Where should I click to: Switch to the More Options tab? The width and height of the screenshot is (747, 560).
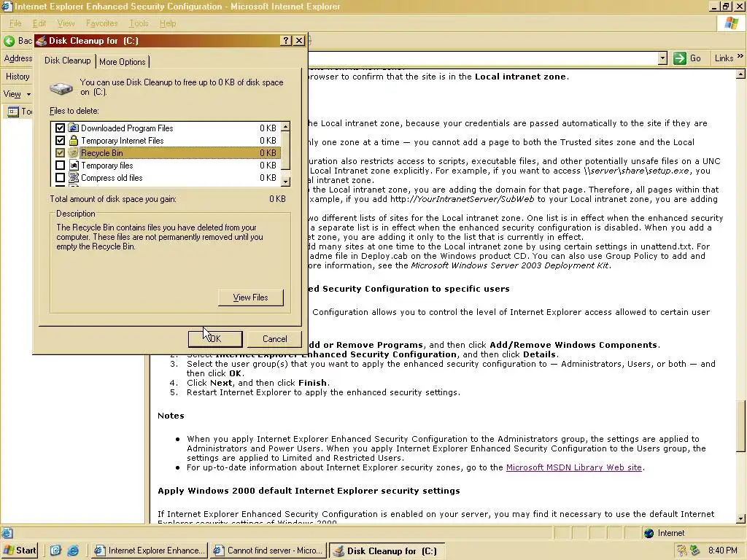123,62
